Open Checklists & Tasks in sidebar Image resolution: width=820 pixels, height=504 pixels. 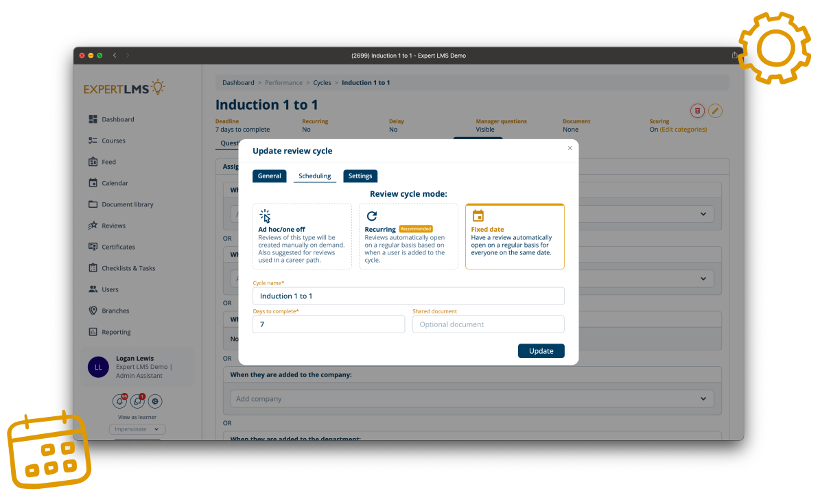coord(128,268)
